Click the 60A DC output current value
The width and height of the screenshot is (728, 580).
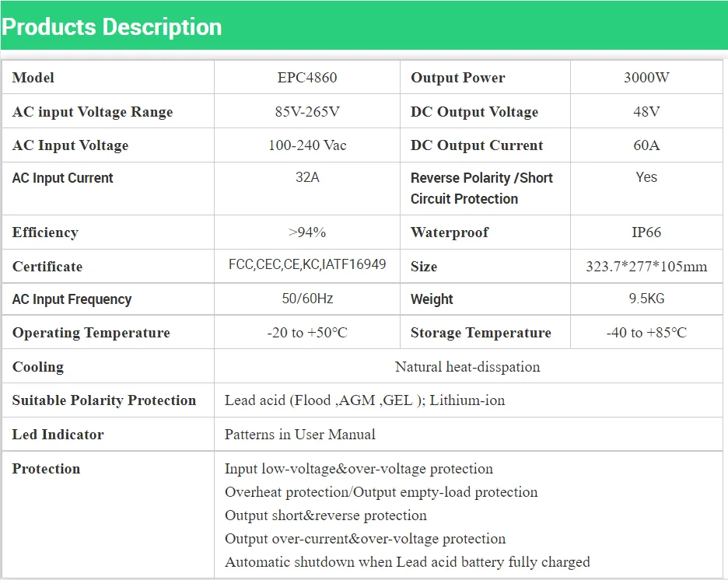click(646, 145)
